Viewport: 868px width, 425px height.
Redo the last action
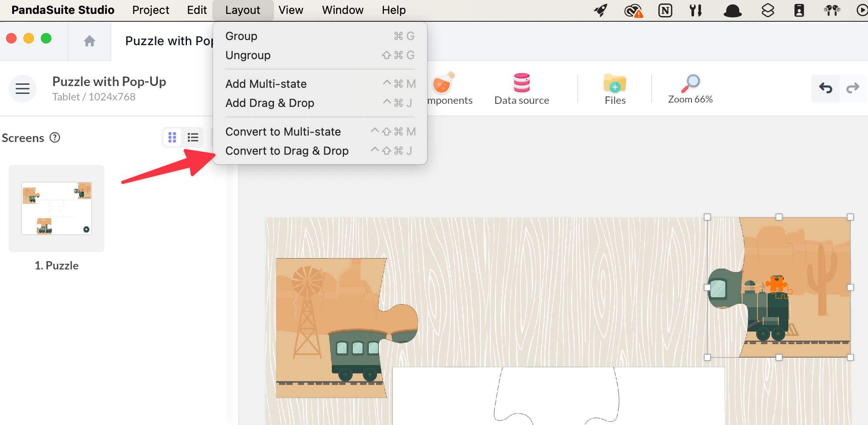click(x=852, y=88)
